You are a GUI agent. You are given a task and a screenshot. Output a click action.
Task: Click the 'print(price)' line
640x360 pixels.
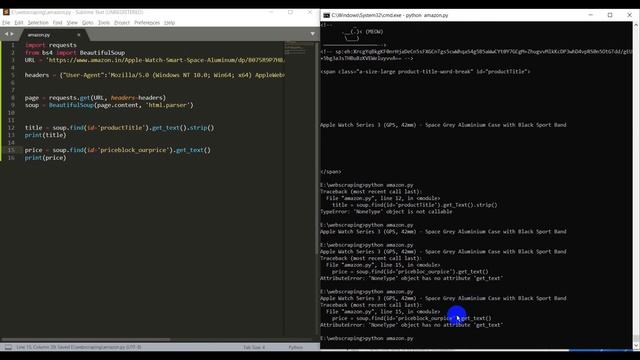point(45,158)
